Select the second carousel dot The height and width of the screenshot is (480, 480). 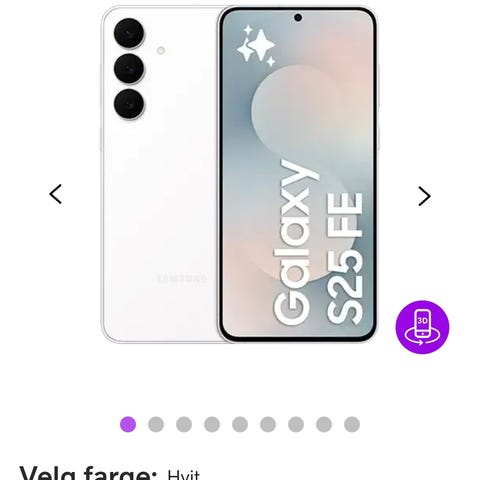click(x=156, y=424)
